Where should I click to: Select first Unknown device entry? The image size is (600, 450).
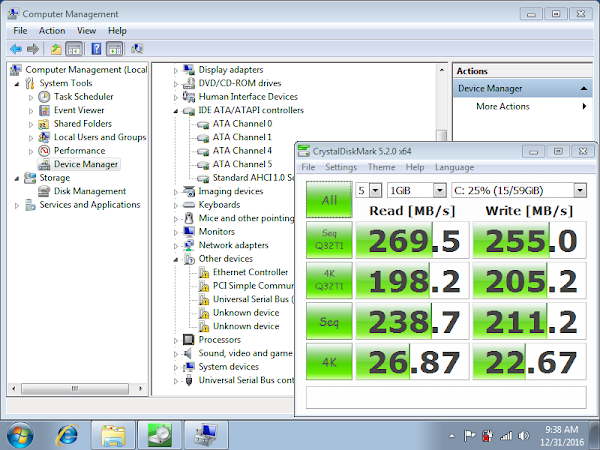(246, 313)
